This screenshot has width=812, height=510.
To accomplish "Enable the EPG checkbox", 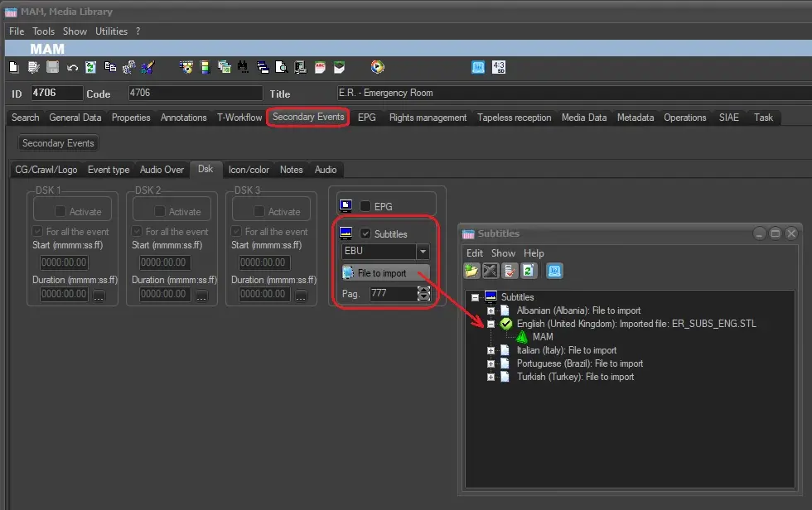I will point(365,206).
